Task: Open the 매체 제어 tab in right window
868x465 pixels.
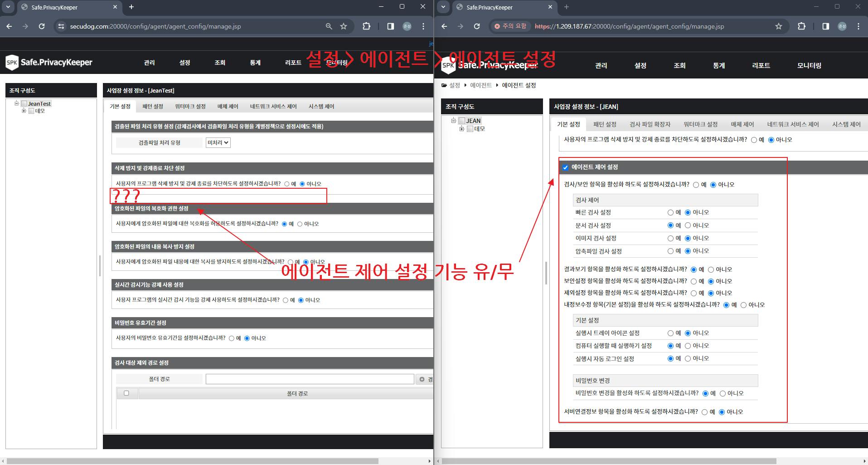Action: [x=742, y=124]
